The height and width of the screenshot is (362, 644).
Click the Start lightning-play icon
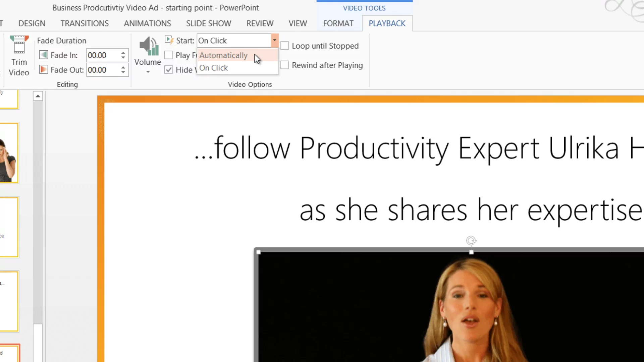[169, 40]
